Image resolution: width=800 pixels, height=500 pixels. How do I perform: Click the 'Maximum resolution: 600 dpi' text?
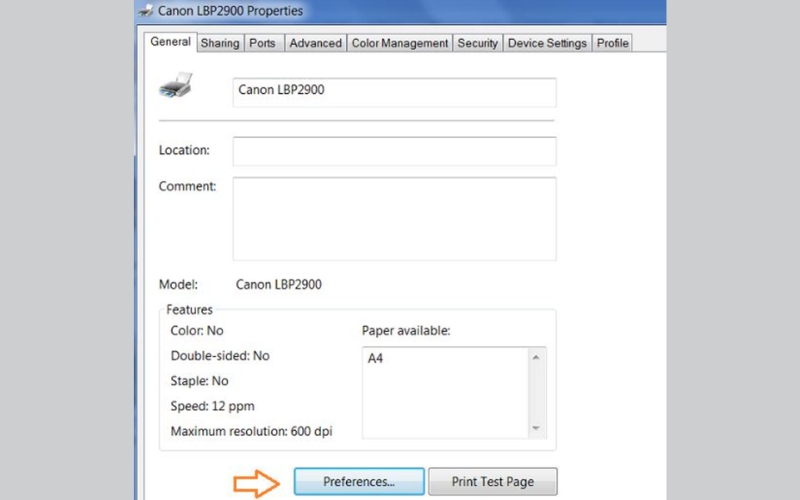pyautogui.click(x=252, y=431)
